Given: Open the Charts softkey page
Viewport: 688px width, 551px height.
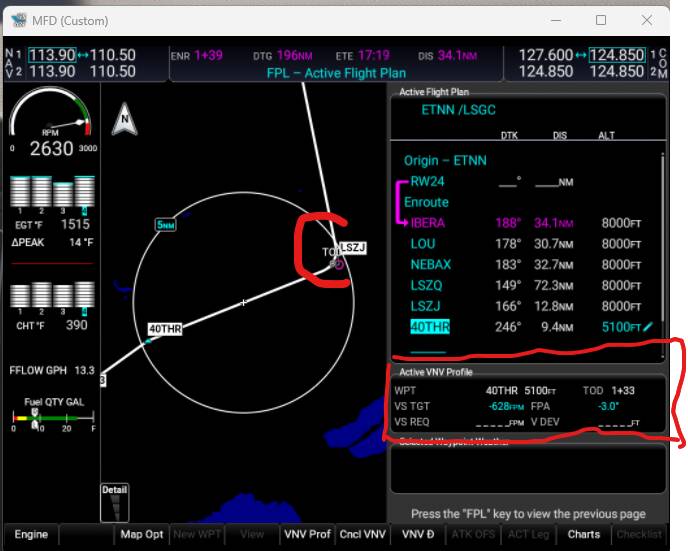Looking at the screenshot, I should 584,534.
